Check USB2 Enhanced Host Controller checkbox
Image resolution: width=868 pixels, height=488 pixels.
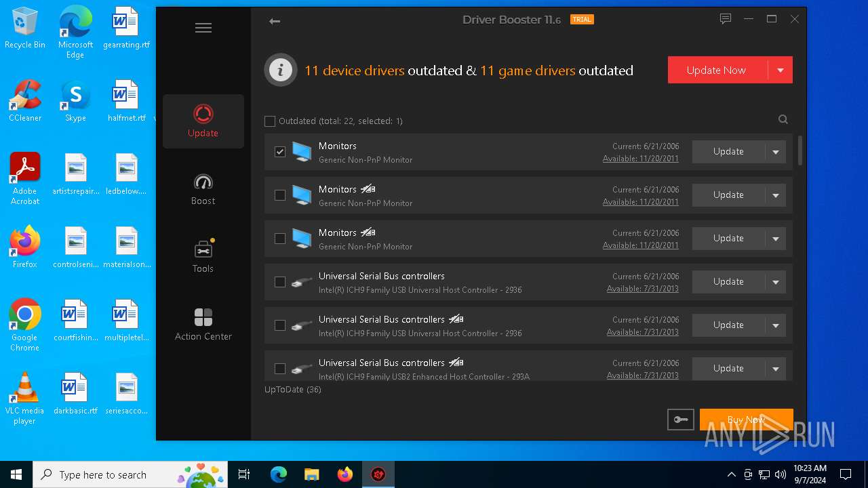point(280,369)
